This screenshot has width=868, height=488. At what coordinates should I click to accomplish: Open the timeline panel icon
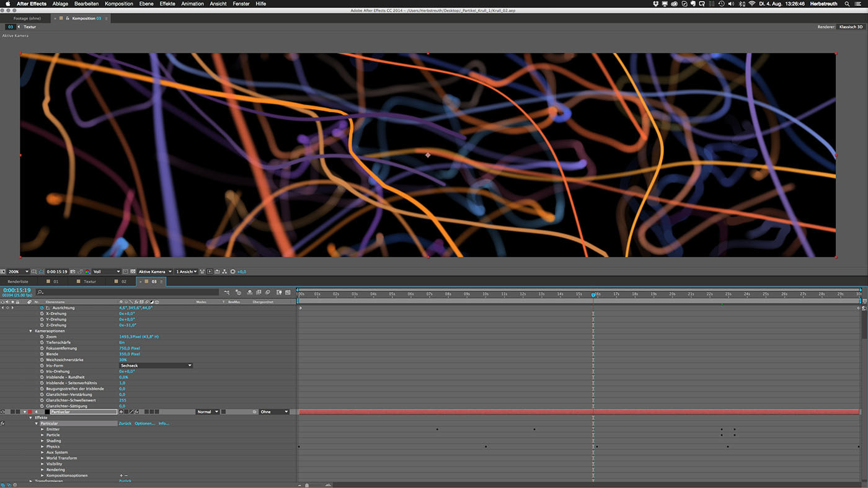coord(217,272)
